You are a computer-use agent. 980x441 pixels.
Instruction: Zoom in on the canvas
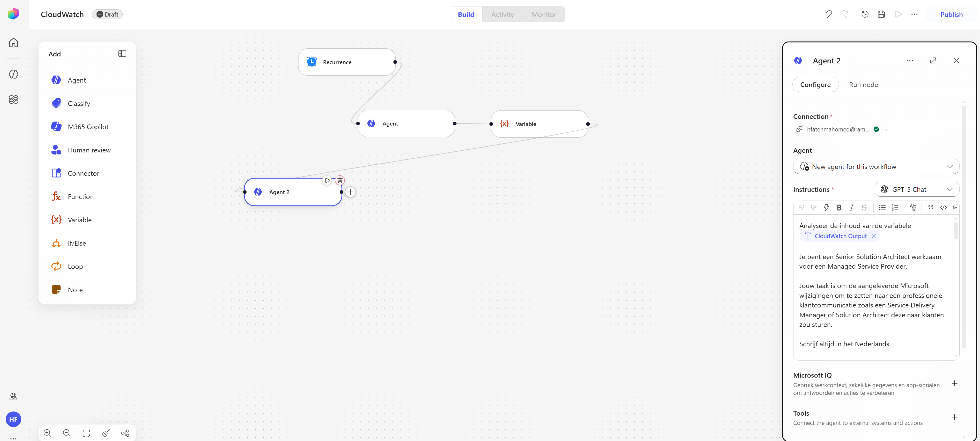tap(47, 433)
